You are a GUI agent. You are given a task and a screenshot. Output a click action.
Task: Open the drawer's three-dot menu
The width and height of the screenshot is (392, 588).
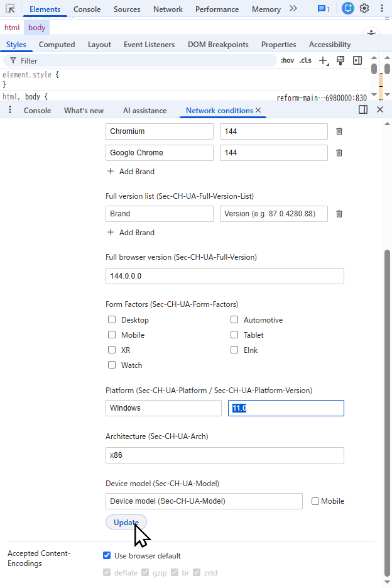(x=10, y=110)
